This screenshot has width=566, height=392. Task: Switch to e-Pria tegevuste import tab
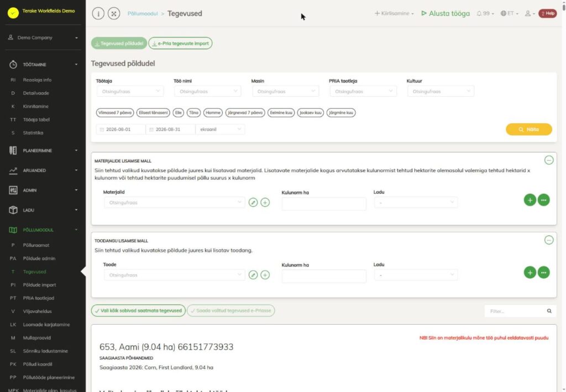coord(181,43)
